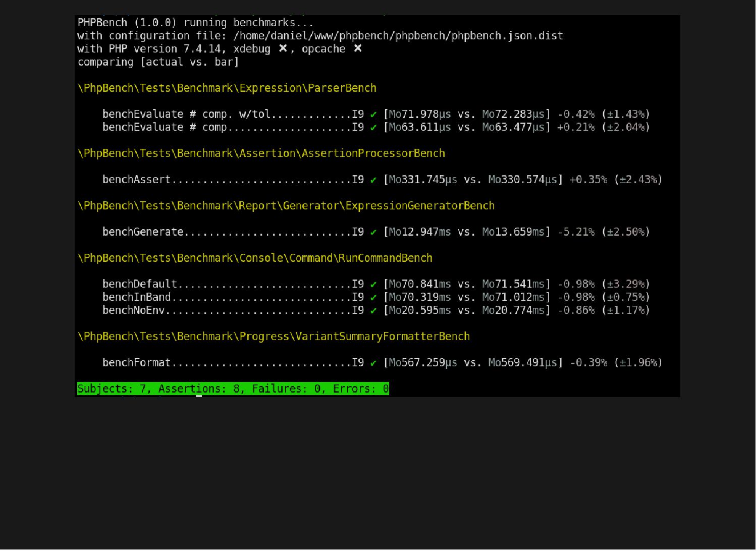
Task: Click the green check on the benchNoEnv row
Action: coord(373,311)
